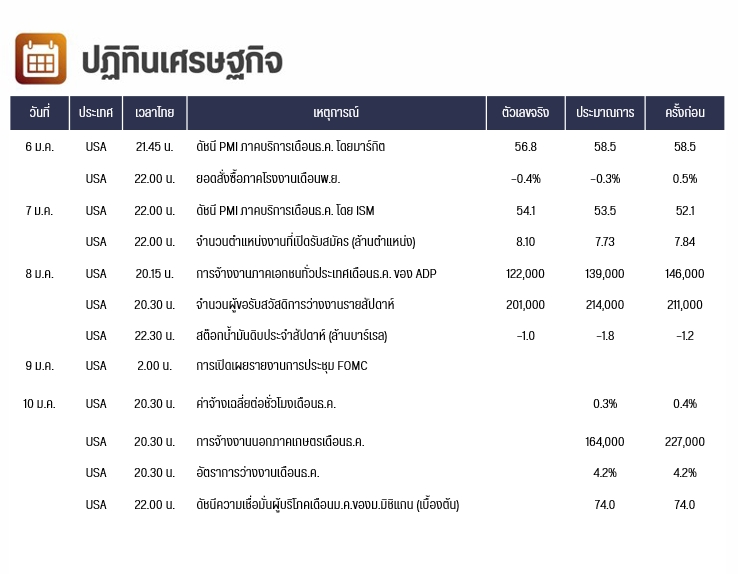Click the time 20.15 น.

[154, 274]
